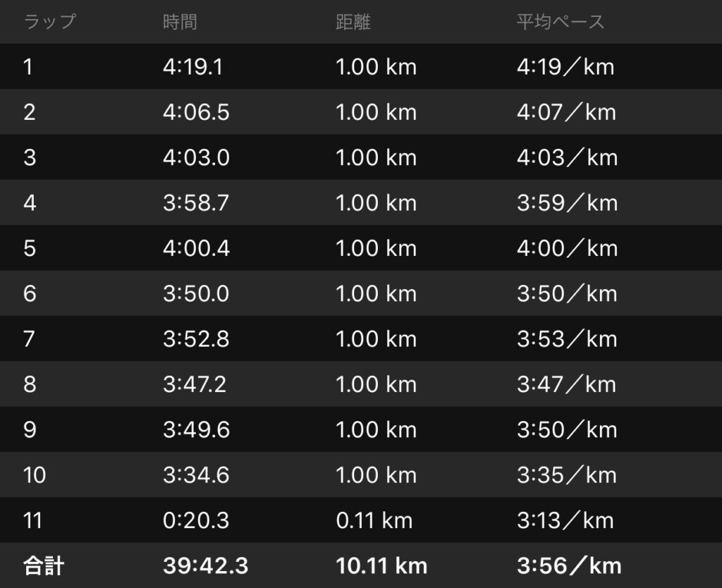Select lap 2 time 4:06.5
Viewport: 722px width, 588px height.
pos(196,112)
